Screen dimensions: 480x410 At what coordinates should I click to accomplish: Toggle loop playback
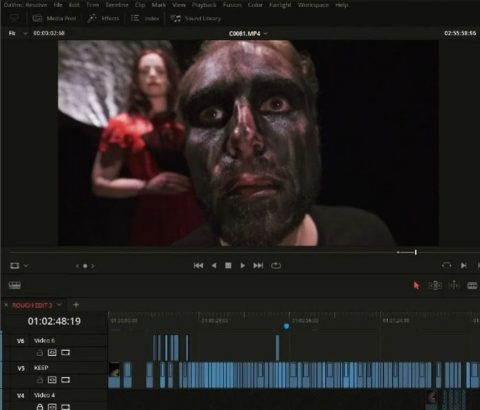pos(276,266)
